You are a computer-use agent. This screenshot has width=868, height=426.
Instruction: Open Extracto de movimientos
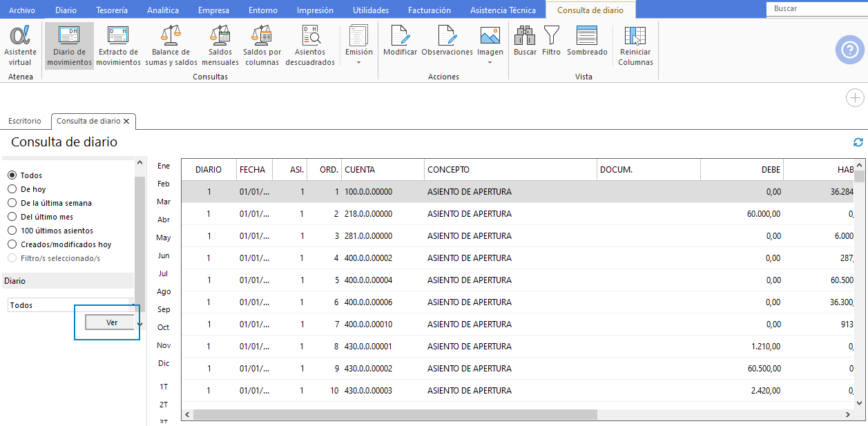tap(118, 46)
